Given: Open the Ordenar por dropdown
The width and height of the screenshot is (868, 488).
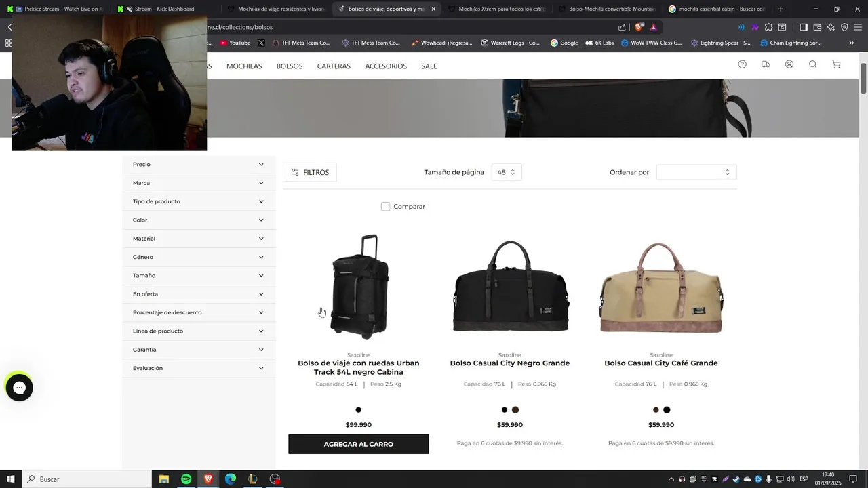Looking at the screenshot, I should (696, 172).
